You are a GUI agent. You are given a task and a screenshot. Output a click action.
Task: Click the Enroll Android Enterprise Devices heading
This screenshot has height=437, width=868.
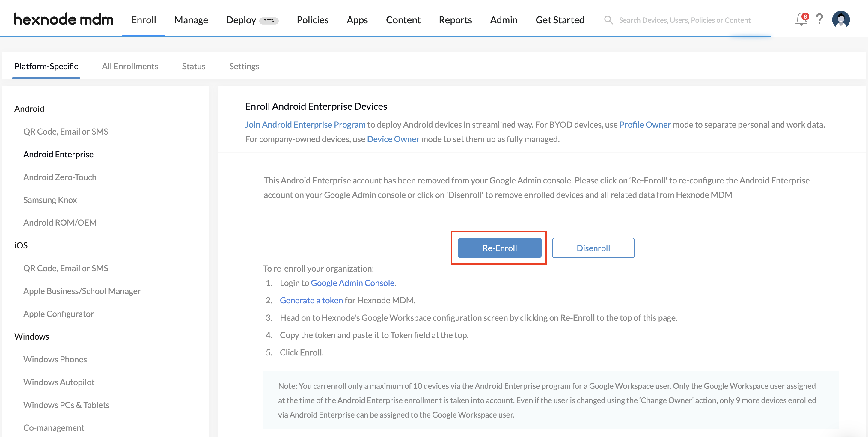tap(316, 106)
